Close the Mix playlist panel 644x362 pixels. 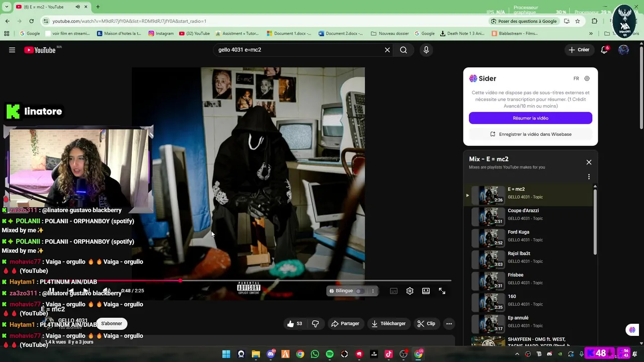point(589,162)
